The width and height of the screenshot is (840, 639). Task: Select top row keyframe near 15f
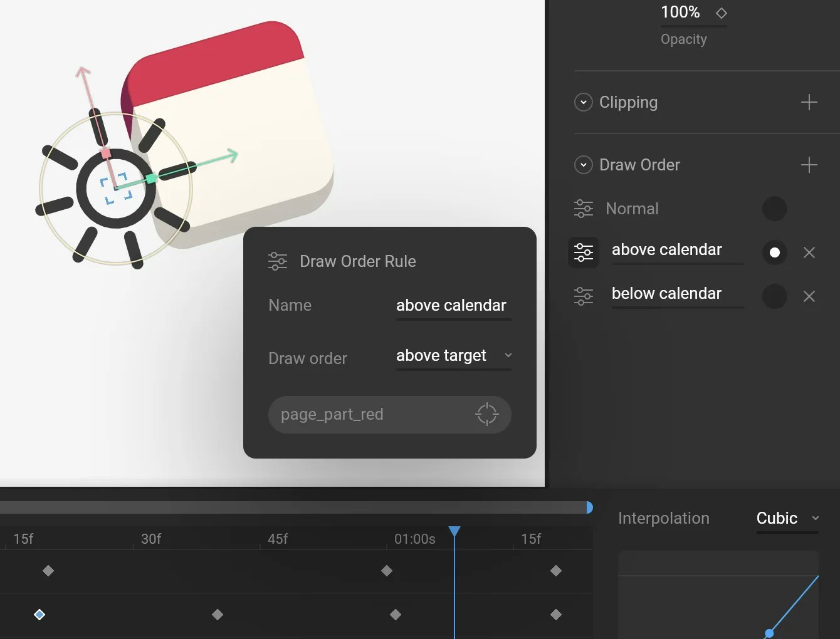point(48,571)
